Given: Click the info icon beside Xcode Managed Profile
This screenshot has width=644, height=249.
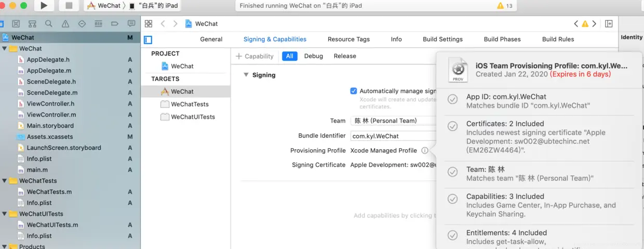Looking at the screenshot, I should (x=425, y=151).
